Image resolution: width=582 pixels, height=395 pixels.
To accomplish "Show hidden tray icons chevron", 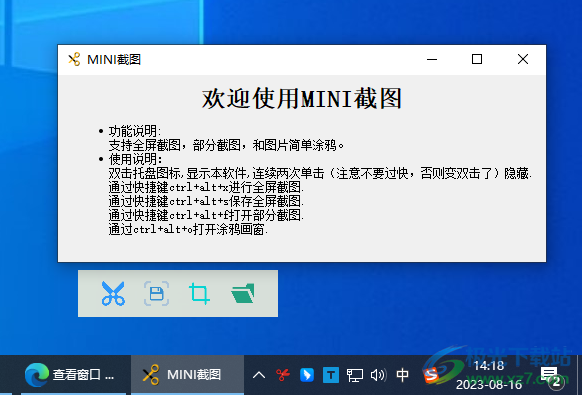I will [259, 375].
